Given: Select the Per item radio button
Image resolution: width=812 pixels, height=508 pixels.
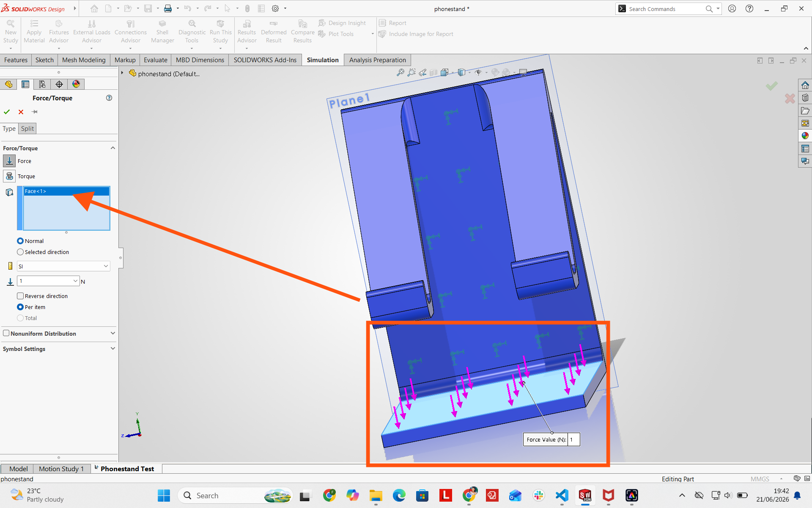Looking at the screenshot, I should coord(20,307).
